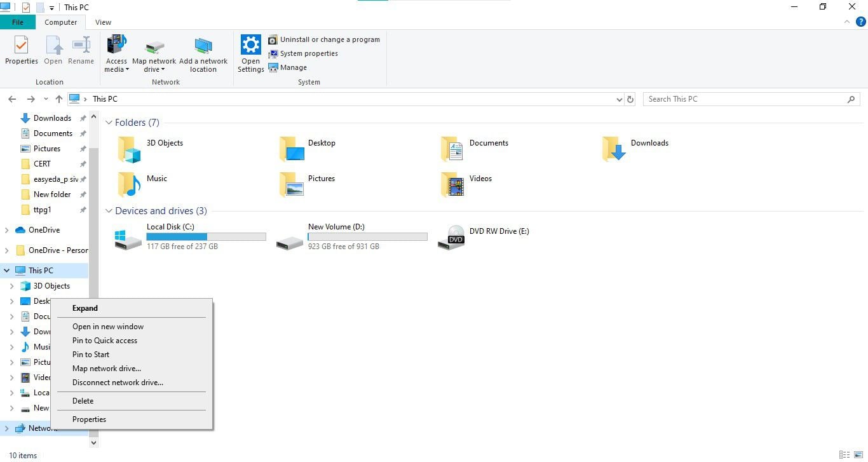
Task: Open the address bar dropdown
Action: click(620, 99)
